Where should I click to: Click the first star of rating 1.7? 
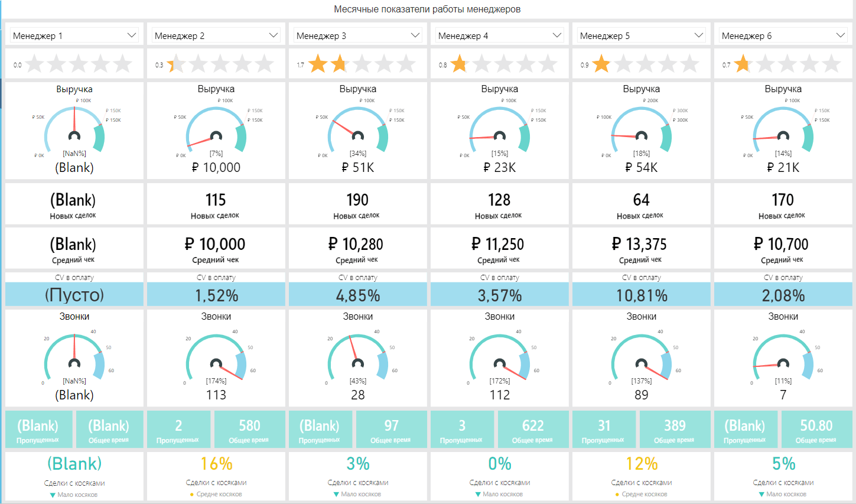[318, 63]
